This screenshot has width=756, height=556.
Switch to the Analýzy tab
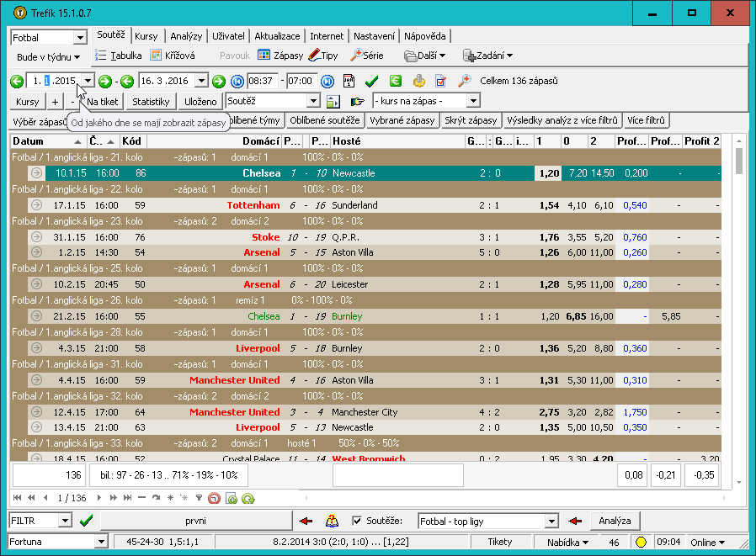186,36
